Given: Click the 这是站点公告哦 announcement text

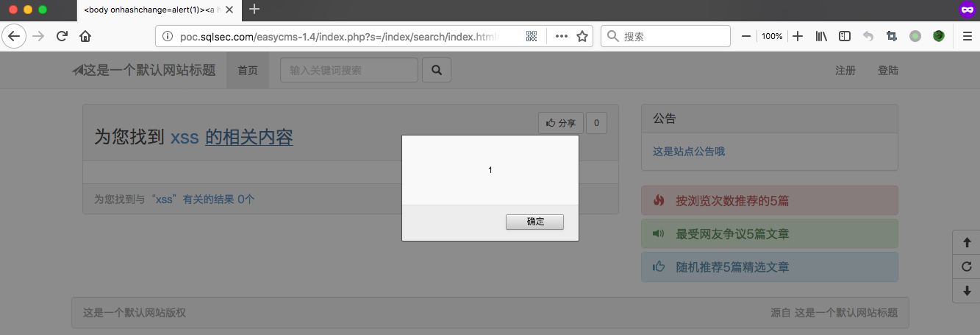Looking at the screenshot, I should (689, 152).
